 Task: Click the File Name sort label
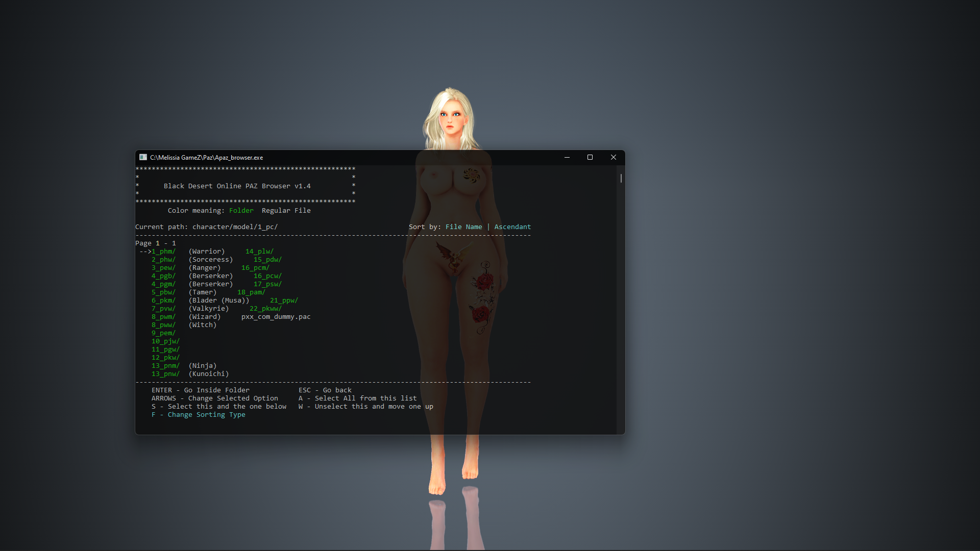(x=463, y=227)
